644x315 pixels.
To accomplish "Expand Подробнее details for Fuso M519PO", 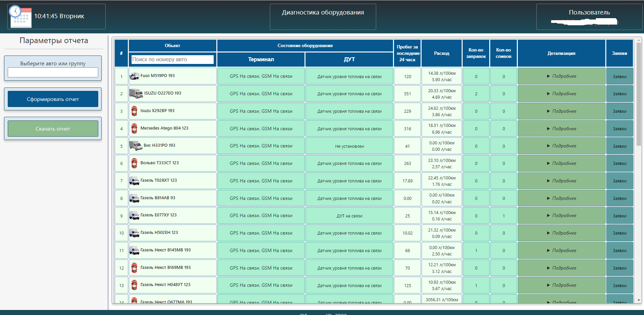I will (x=561, y=76).
